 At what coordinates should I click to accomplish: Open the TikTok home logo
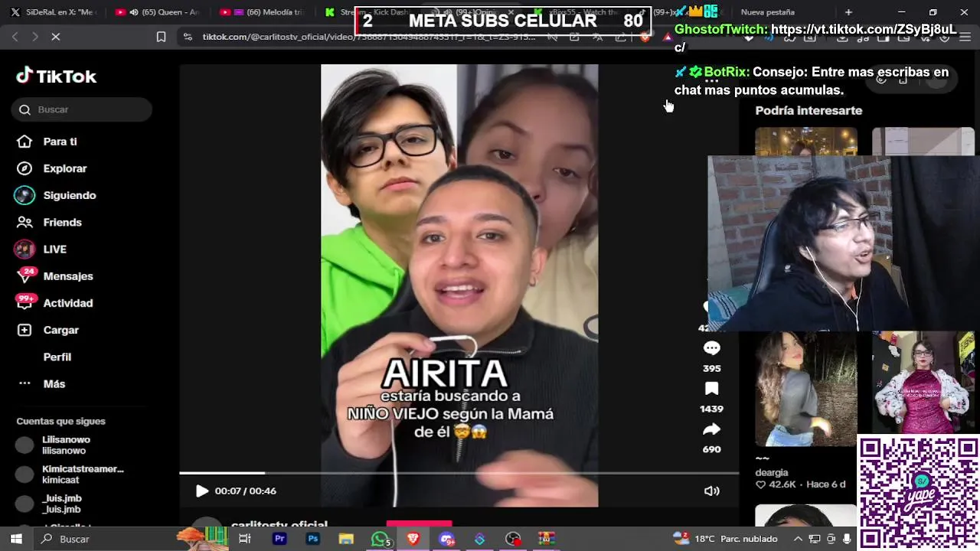[x=57, y=76]
